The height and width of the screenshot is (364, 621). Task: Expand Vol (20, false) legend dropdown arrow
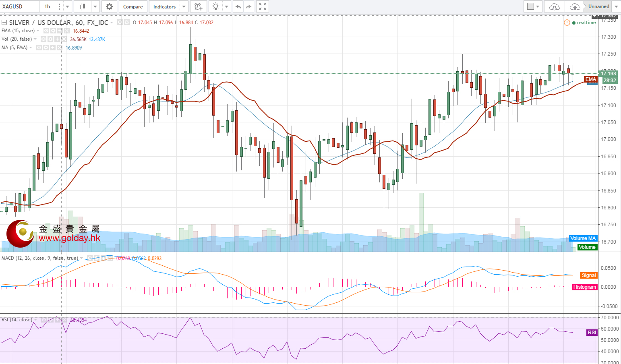pos(35,39)
